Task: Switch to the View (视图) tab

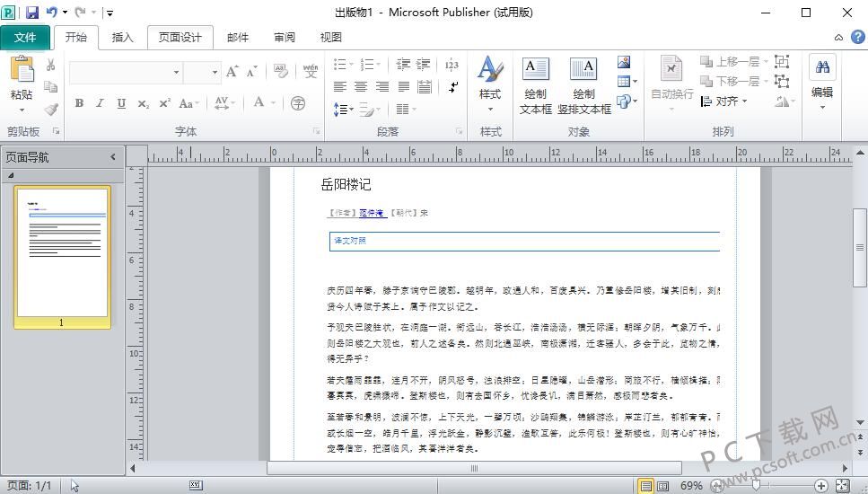Action: pyautogui.click(x=331, y=37)
